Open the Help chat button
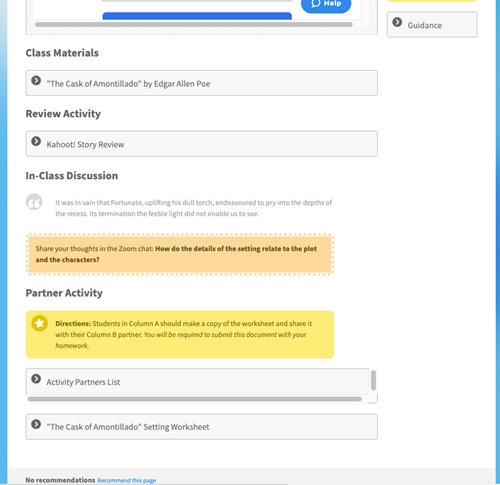The height and width of the screenshot is (485, 500). 326,4
